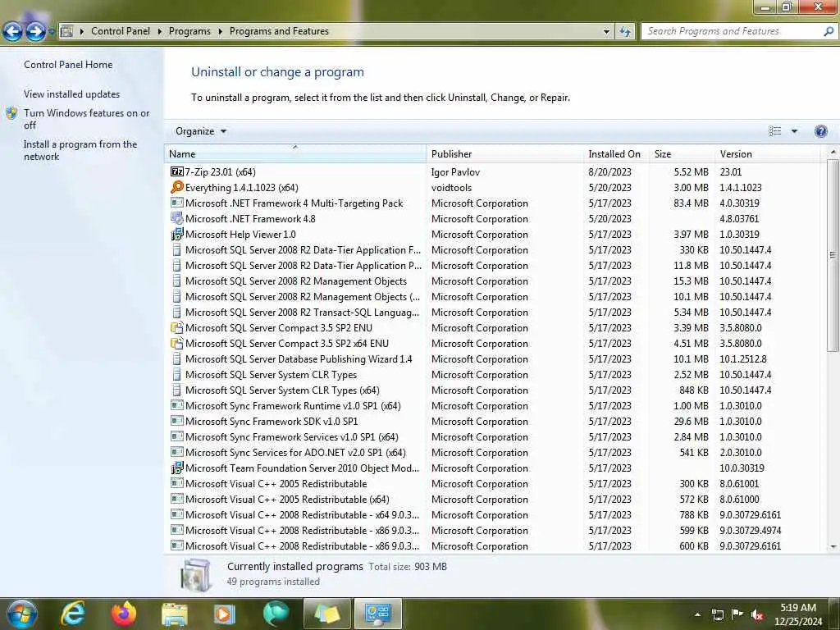The width and height of the screenshot is (840, 630).
Task: Click Sync Framework SDK v1.0 SP1 icon
Action: (177, 421)
